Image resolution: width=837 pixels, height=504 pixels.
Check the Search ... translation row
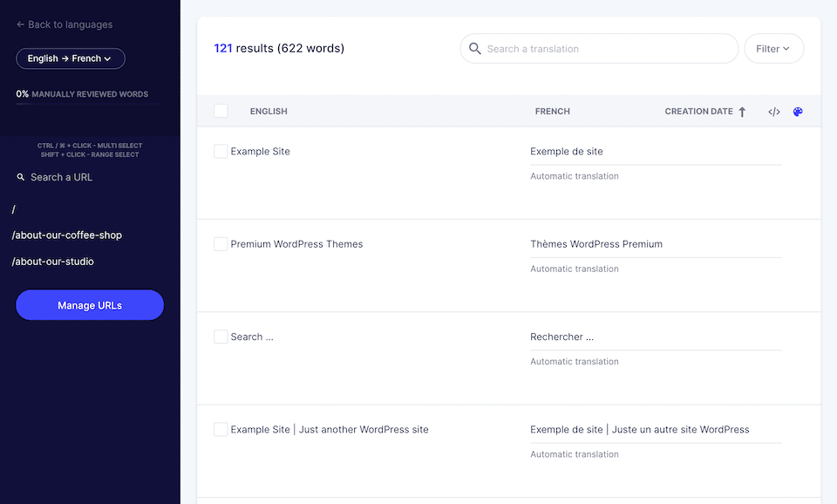[x=221, y=337]
